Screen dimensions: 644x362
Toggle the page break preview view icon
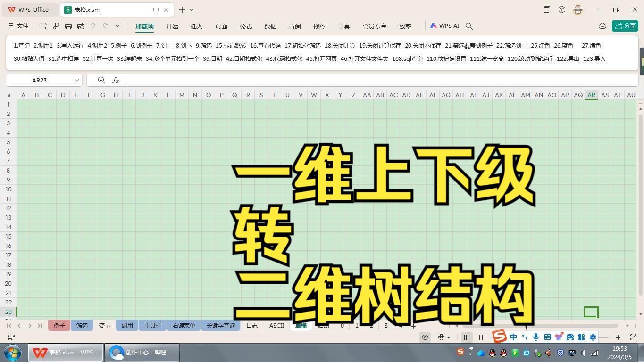[468, 337]
